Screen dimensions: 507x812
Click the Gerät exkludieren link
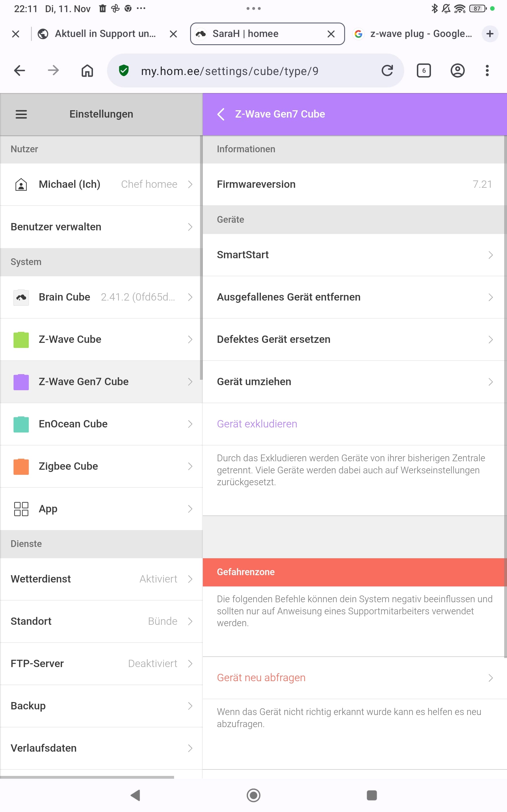pyautogui.click(x=257, y=424)
